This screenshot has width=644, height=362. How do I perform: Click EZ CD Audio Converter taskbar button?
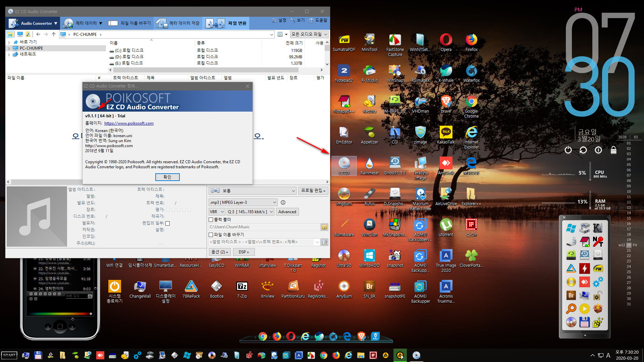pos(416,355)
